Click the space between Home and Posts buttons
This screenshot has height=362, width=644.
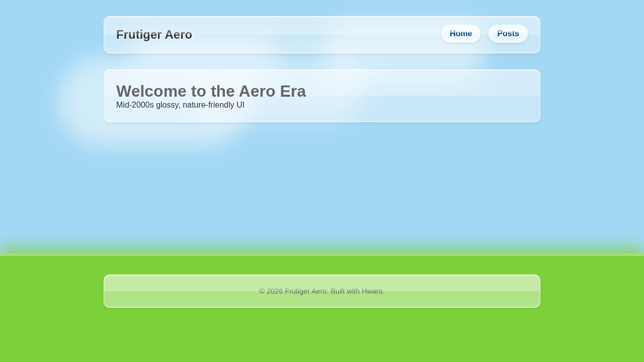tap(484, 34)
